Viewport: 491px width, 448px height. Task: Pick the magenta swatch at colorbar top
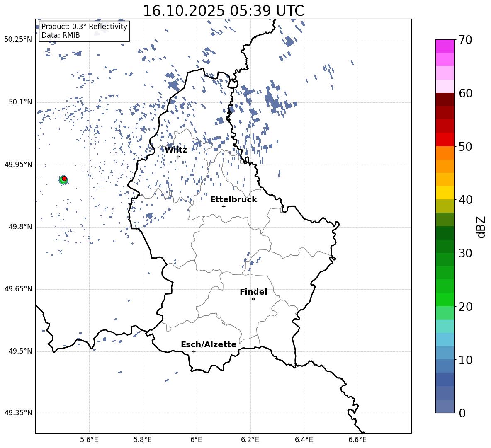point(445,46)
